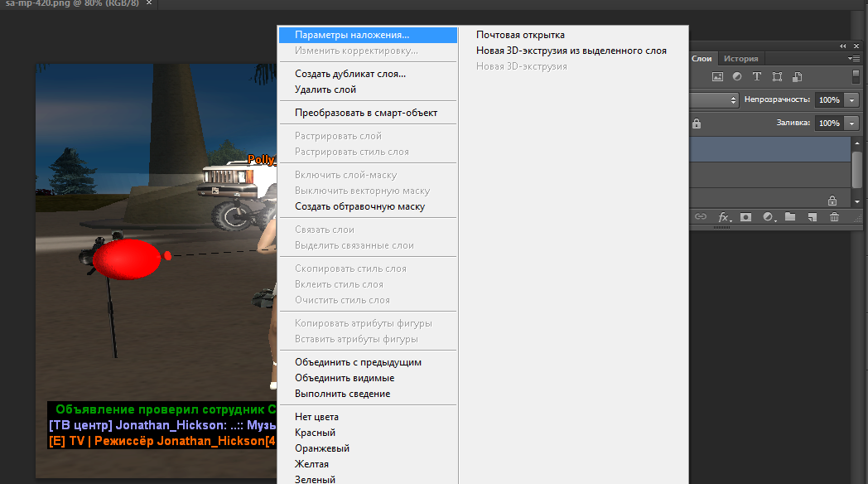Screen dimensions: 868x484
Task: Click the Заливка 100% value field
Action: pos(830,123)
